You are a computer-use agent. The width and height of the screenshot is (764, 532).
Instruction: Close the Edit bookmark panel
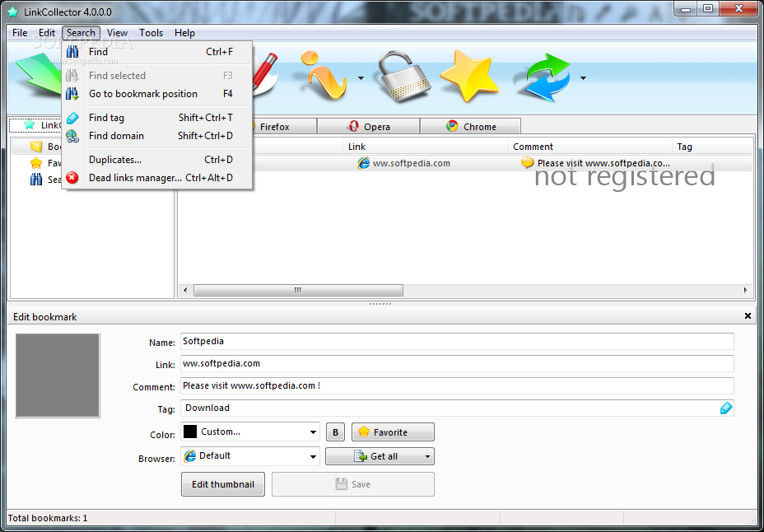748,316
